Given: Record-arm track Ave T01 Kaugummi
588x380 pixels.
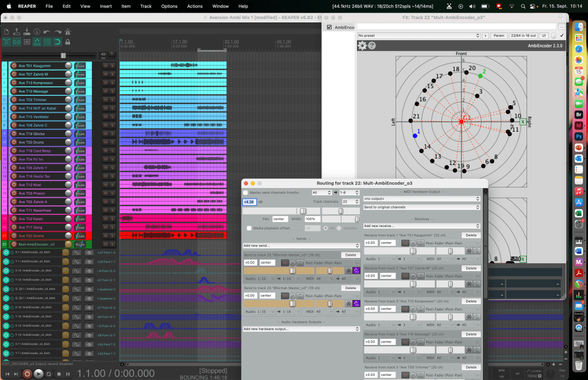Looking at the screenshot, I should pyautogui.click(x=14, y=66).
